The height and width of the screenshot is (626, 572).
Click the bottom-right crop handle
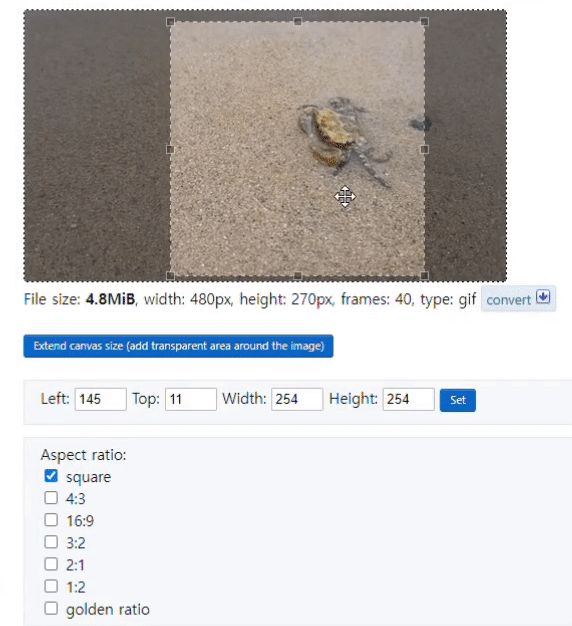click(x=424, y=275)
